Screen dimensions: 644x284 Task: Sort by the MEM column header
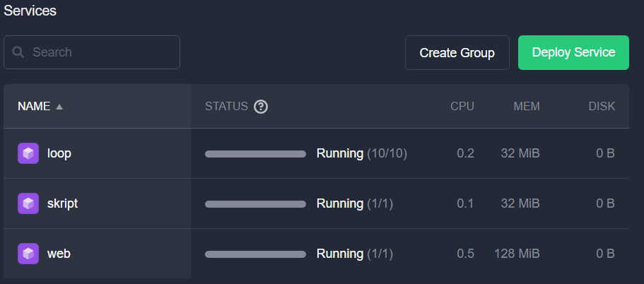(x=527, y=106)
